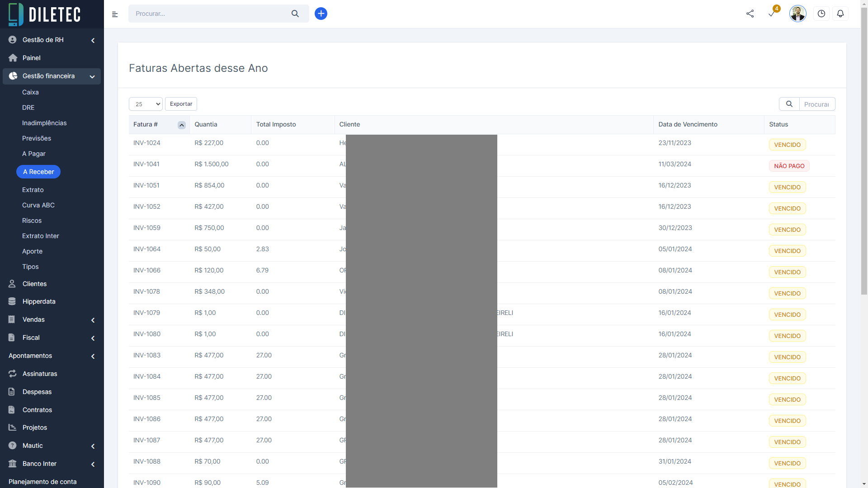Open the notifications bell icon
This screenshot has width=868, height=488.
click(x=840, y=14)
